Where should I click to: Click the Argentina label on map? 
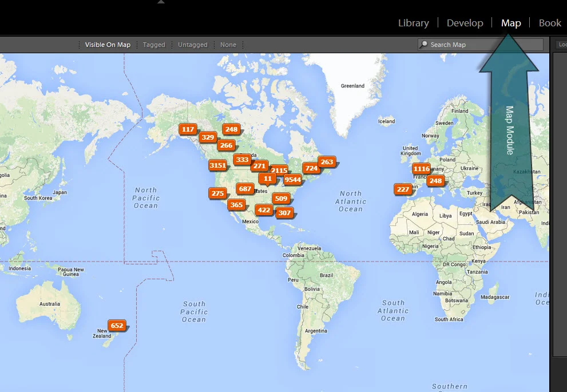click(316, 331)
